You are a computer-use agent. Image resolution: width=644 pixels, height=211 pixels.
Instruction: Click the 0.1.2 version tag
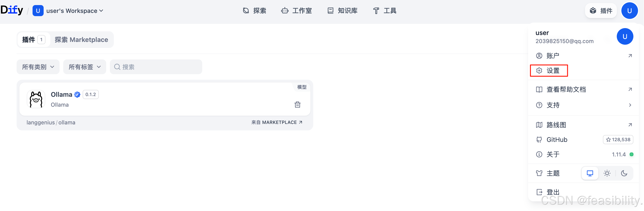pyautogui.click(x=90, y=94)
